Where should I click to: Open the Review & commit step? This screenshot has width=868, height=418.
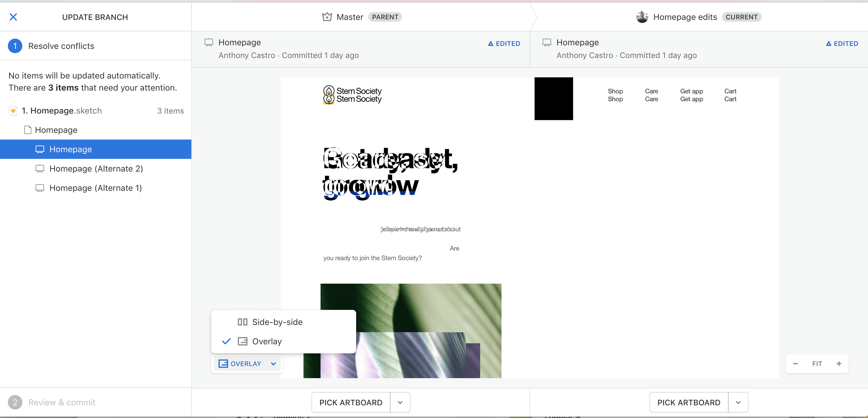click(62, 403)
